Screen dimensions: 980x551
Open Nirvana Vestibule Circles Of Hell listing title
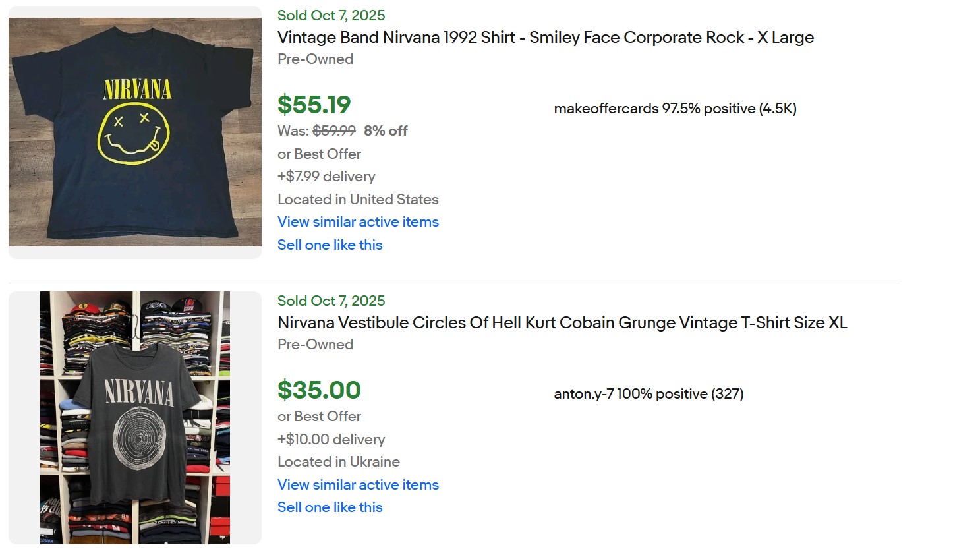[x=562, y=323]
